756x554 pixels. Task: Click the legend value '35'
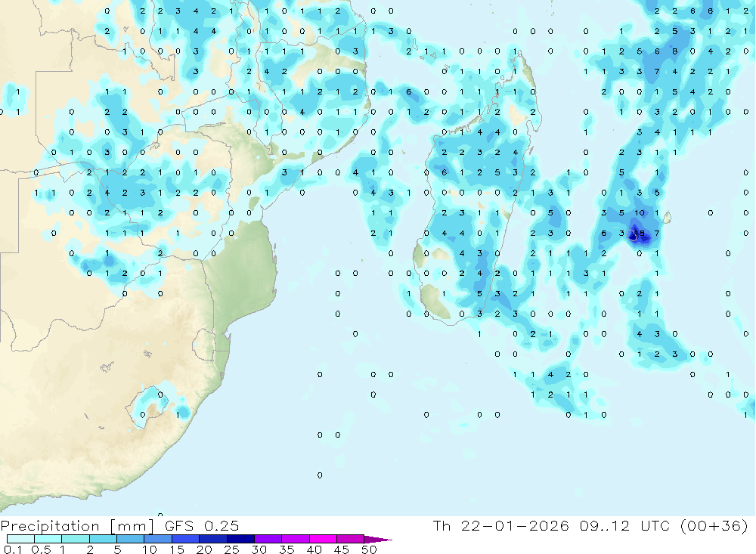tap(287, 549)
